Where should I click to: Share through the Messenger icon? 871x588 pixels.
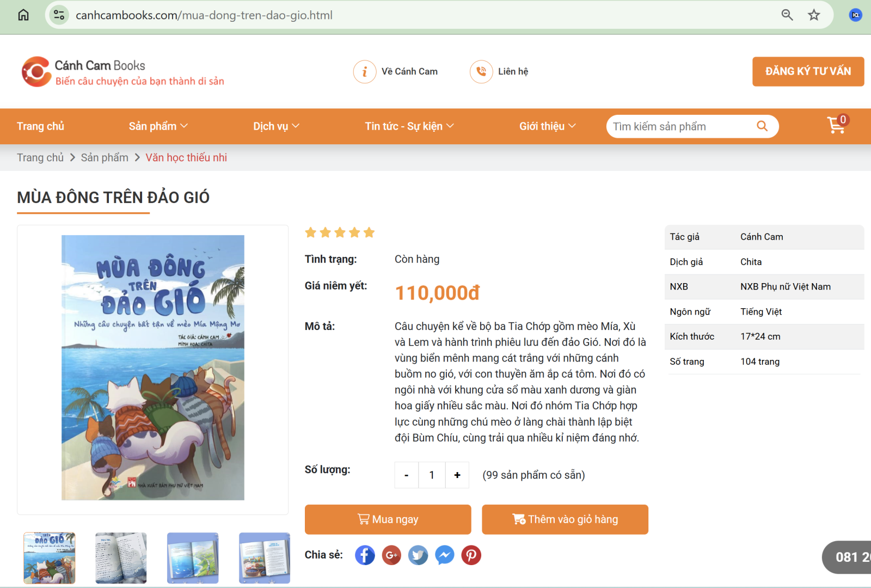[445, 555]
